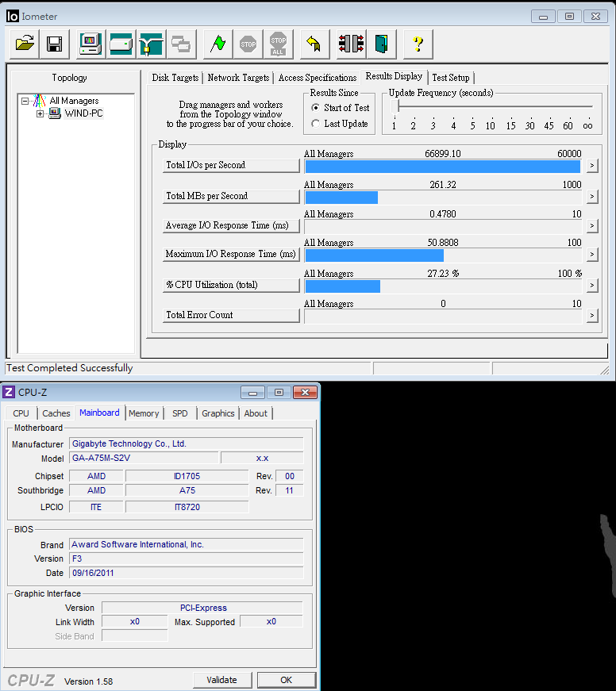Screen dimensions: 616x691
Task: Click the BIOS Version F3 field
Action: coord(186,559)
